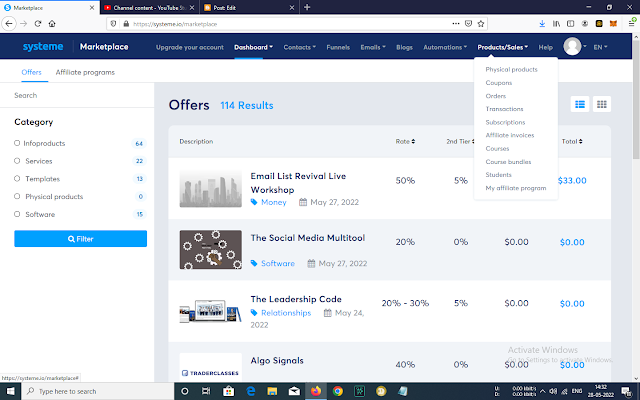Open Windows Start menu

tap(10, 391)
